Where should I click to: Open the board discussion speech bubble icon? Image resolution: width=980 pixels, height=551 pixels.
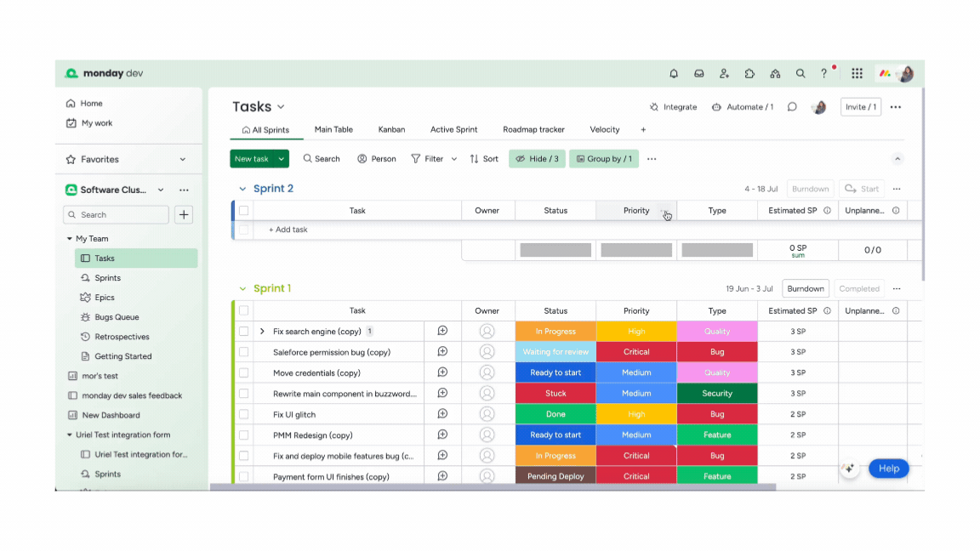792,107
